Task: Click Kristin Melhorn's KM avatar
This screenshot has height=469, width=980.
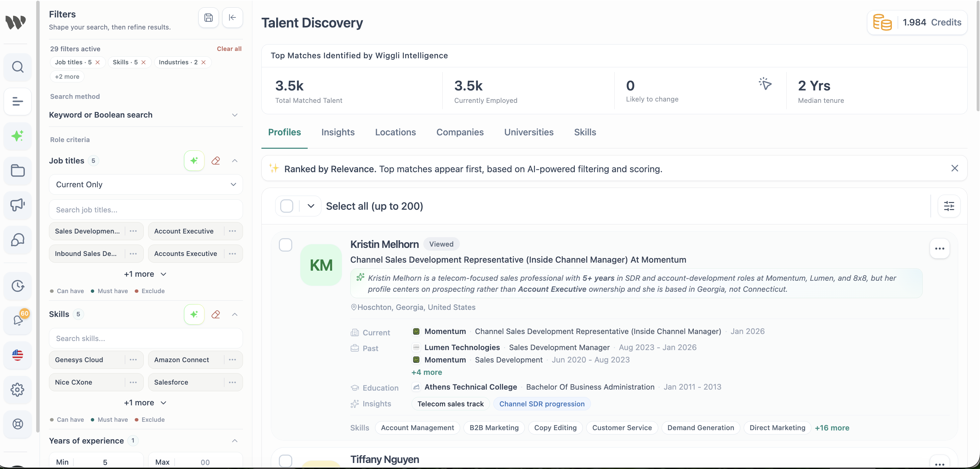Action: 321,265
